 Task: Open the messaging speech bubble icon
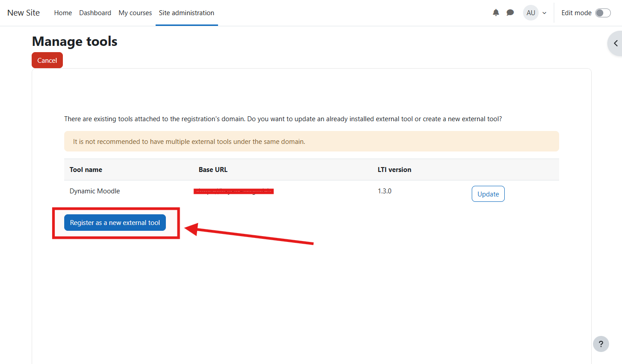pos(510,13)
